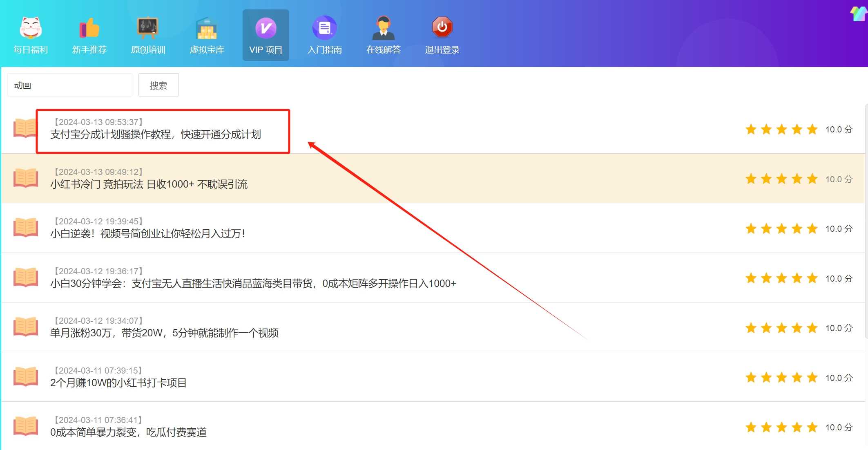Click 10.0 分 score of 小白逆袭 row

[839, 229]
